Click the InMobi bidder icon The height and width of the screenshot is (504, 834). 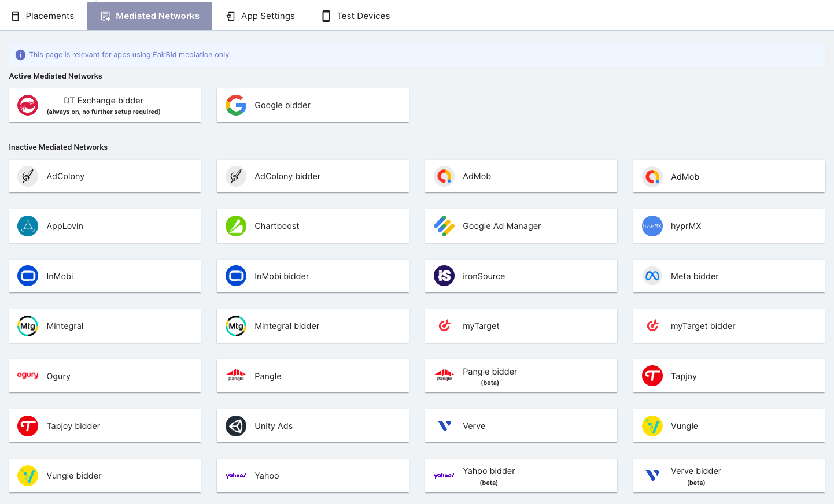tap(236, 276)
